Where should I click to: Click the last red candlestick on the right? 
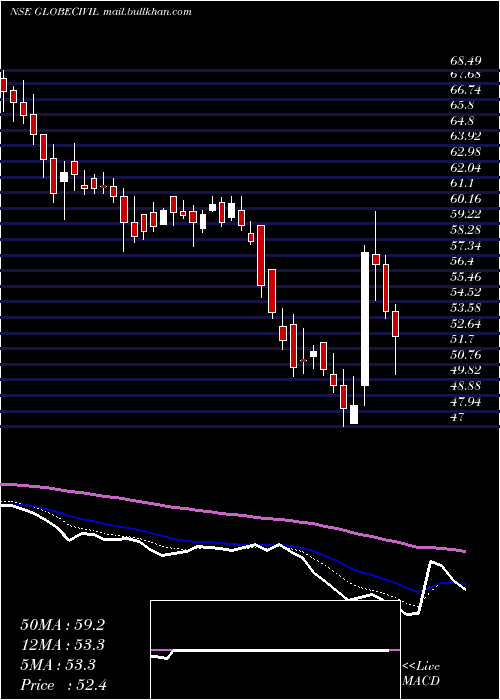coord(396,324)
